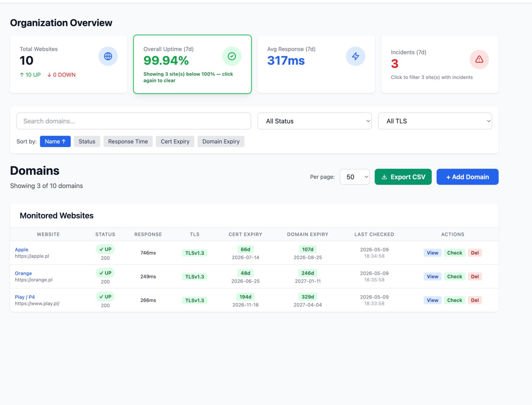Click View for the Apple row
532x405 pixels.
click(x=432, y=253)
